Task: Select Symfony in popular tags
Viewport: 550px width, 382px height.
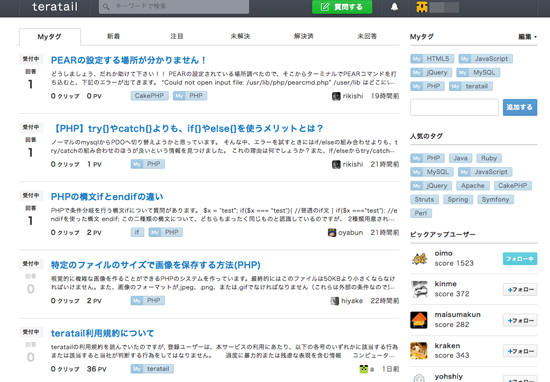Action: (495, 200)
